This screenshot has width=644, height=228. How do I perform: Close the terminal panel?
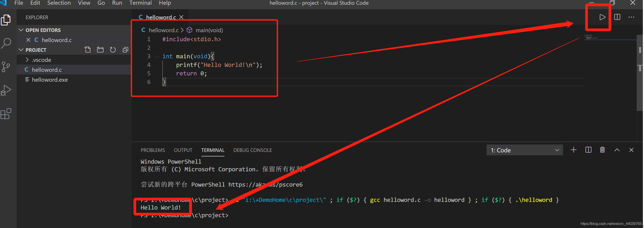pyautogui.click(x=631, y=150)
